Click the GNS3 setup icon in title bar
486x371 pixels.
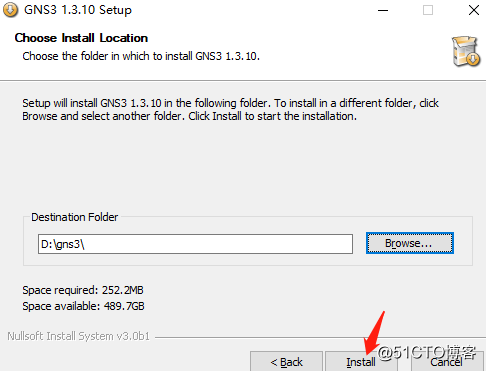pyautogui.click(x=10, y=10)
